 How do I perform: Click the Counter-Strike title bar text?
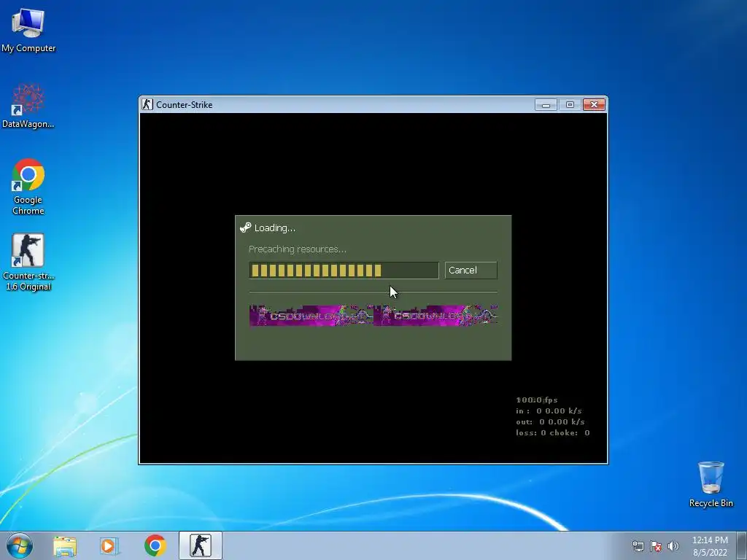pos(184,105)
